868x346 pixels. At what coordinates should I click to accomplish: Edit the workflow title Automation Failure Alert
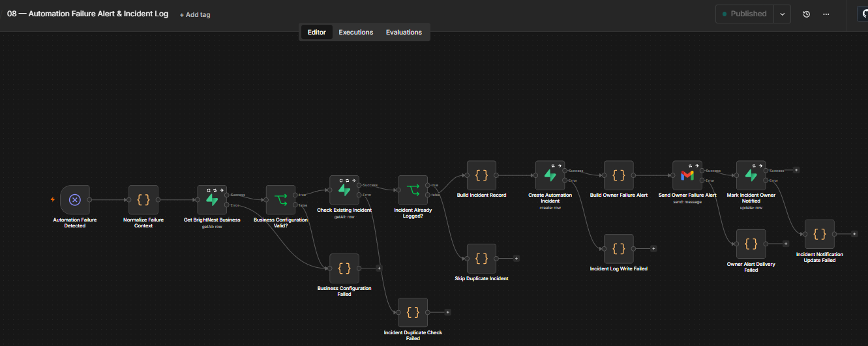coord(87,14)
